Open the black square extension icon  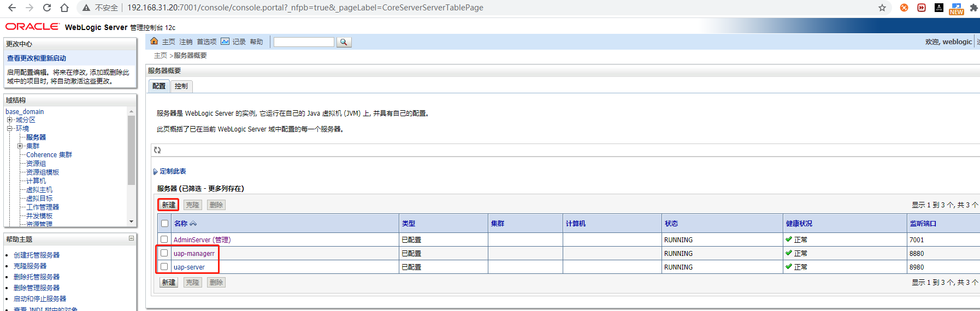coord(939,8)
